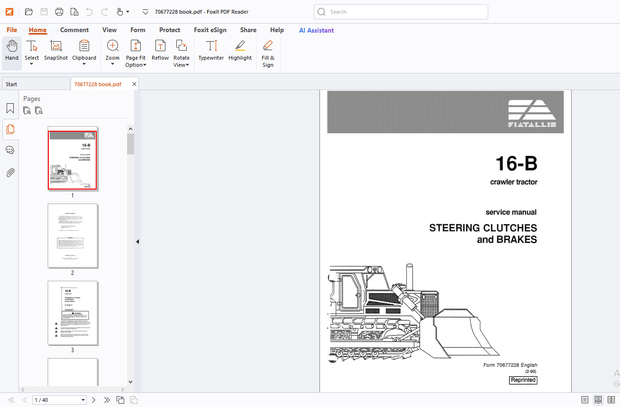Open the File menu
620x407 pixels.
[12, 30]
